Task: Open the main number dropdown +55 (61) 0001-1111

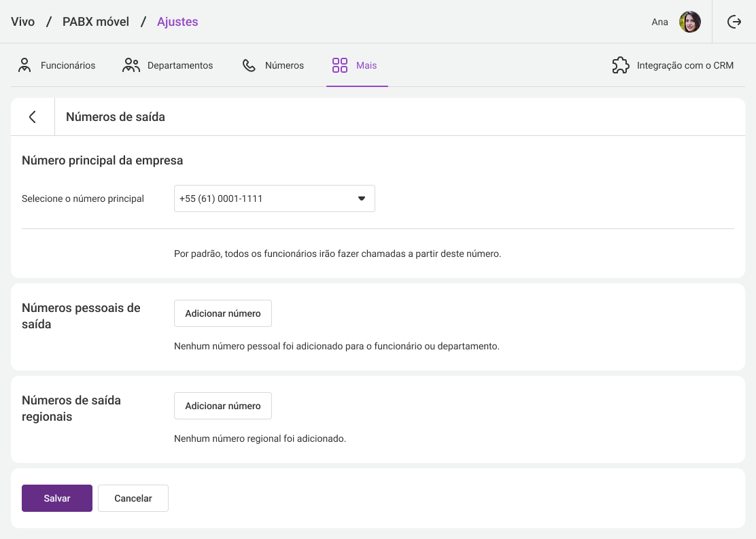Action: [275, 198]
